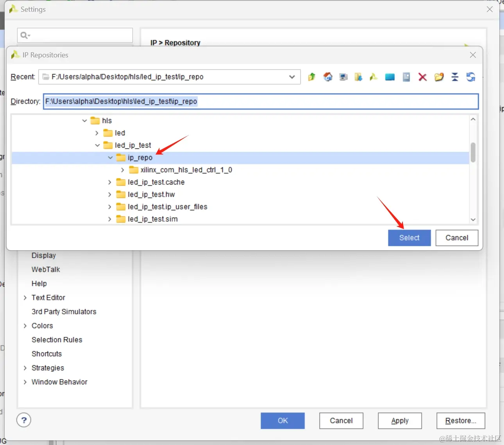Refresh the directory listing
This screenshot has height=445, width=504.
[x=471, y=77]
